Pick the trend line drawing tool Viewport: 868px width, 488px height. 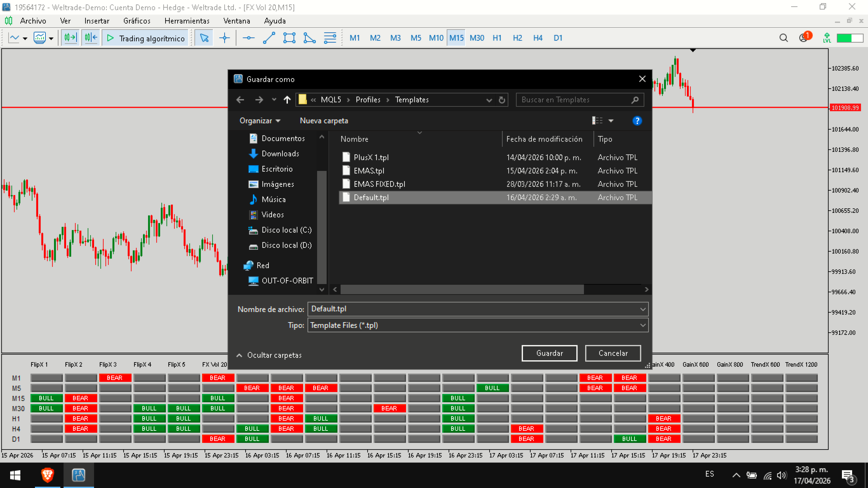[269, 38]
